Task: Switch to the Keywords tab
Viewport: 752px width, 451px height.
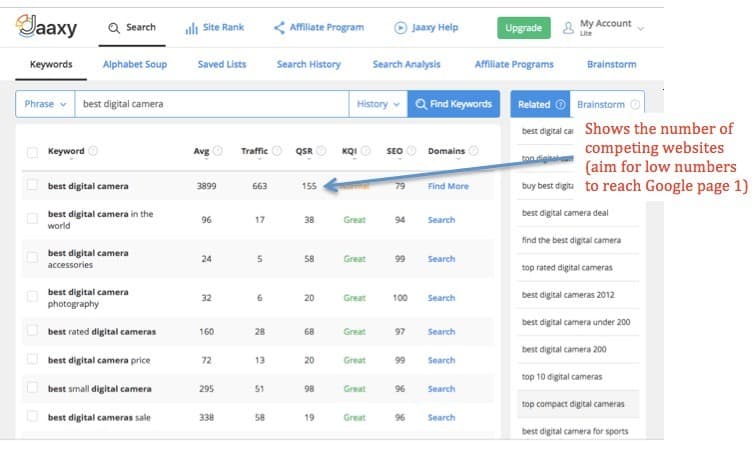Action: tap(51, 64)
